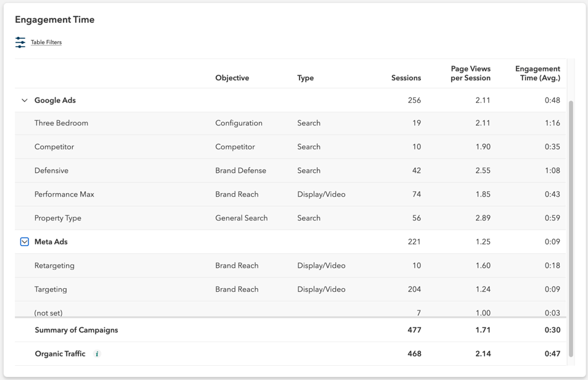Viewport: 588px width, 380px height.
Task: Select the Competitor campaign row
Action: pyautogui.click(x=54, y=147)
